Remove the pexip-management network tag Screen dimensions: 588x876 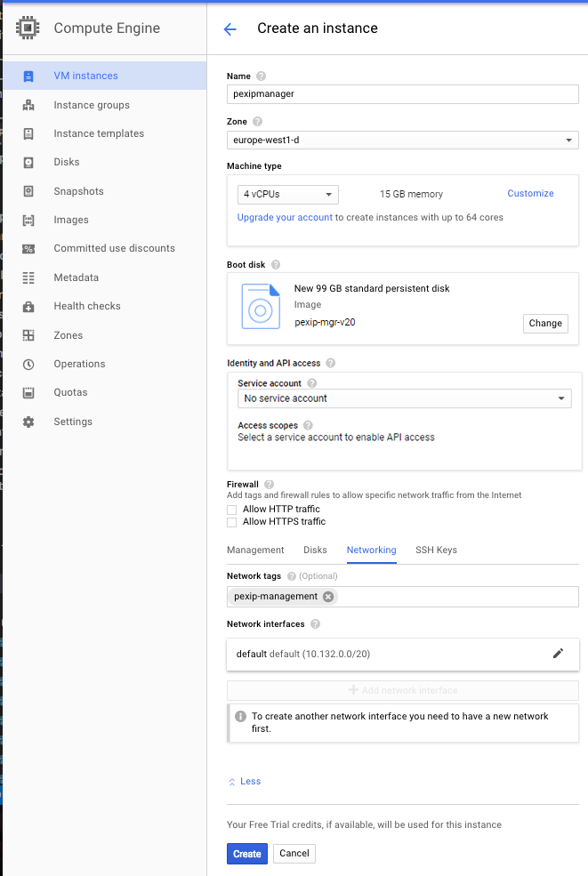(328, 597)
